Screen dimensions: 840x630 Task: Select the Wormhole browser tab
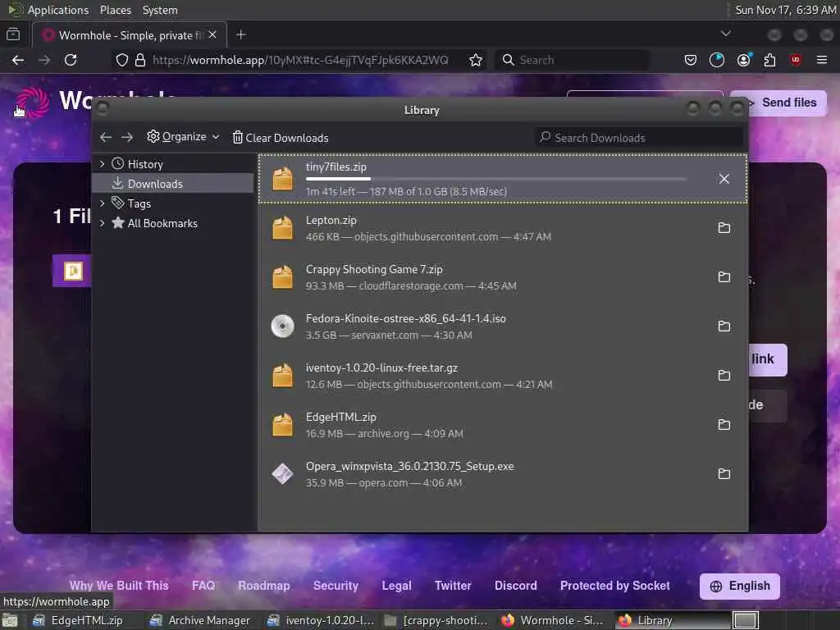point(130,34)
